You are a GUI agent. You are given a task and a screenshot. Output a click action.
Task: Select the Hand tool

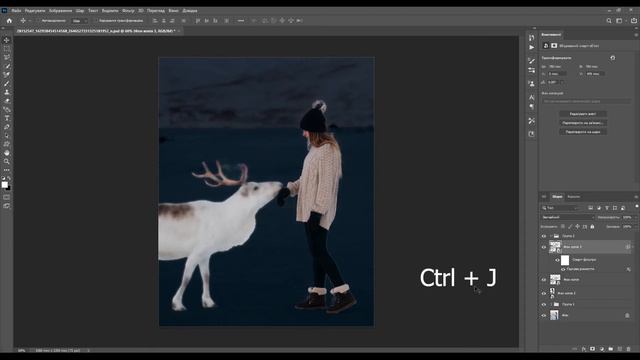(x=7, y=153)
